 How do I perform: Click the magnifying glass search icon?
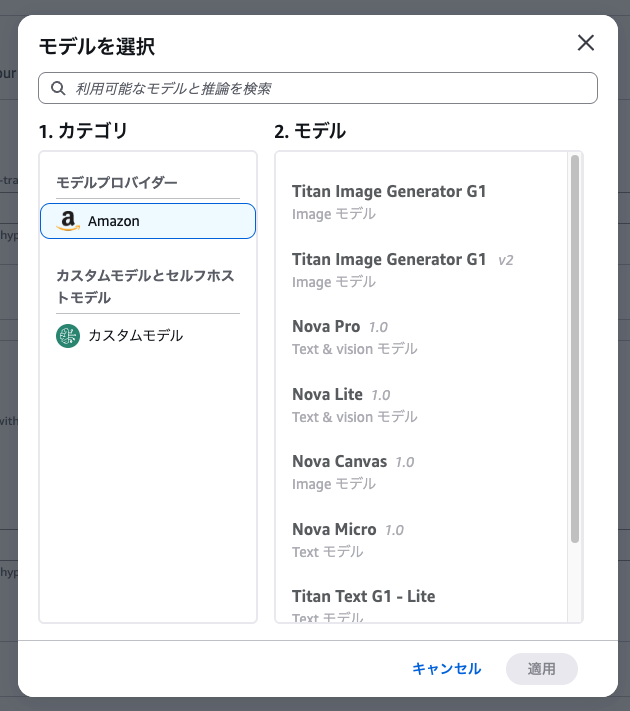[x=58, y=88]
